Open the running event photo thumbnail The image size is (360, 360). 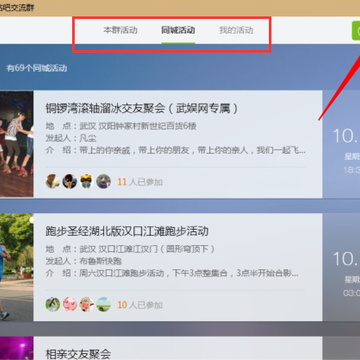pyautogui.click(x=17, y=267)
